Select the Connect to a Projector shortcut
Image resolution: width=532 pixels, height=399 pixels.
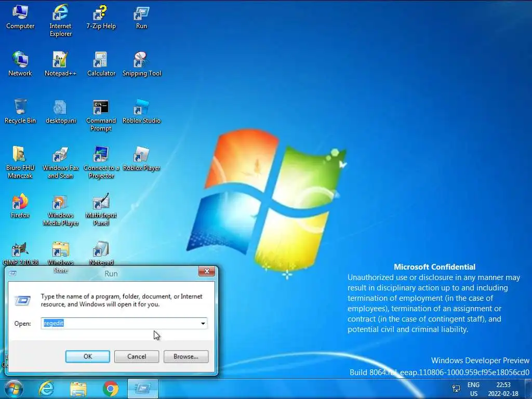coord(101,162)
